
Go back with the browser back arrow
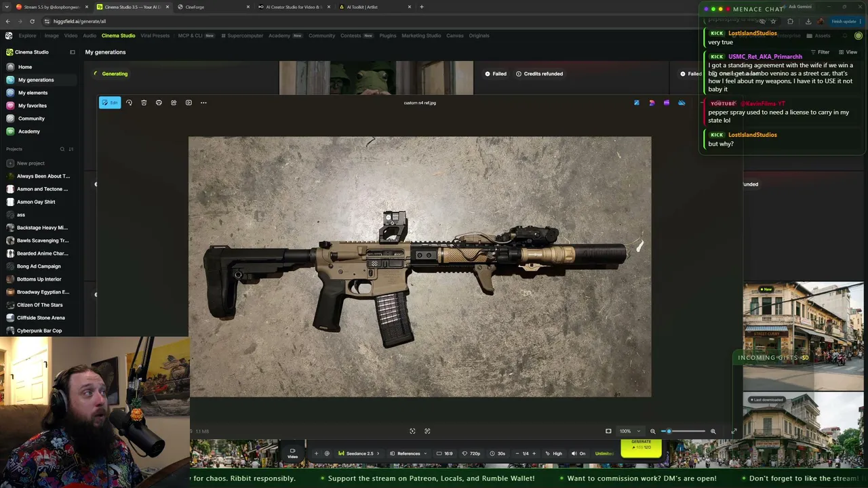coord(7,21)
